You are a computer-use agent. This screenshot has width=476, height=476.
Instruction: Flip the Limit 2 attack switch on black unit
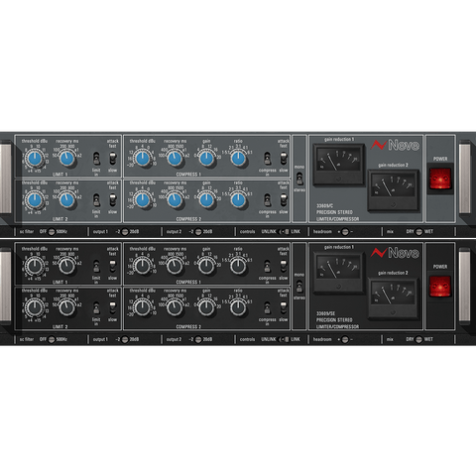[113, 307]
